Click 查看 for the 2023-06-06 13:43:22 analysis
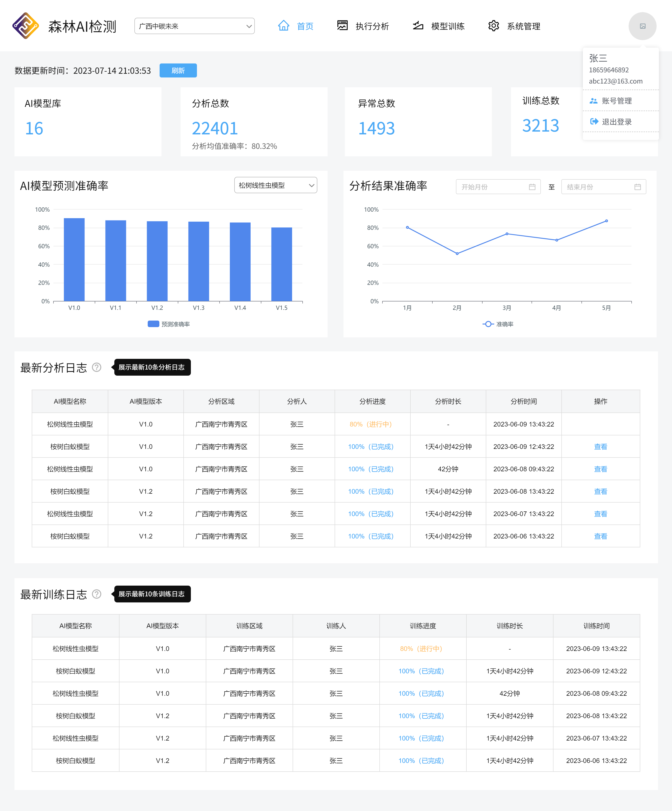The width and height of the screenshot is (672, 811). pyautogui.click(x=600, y=536)
